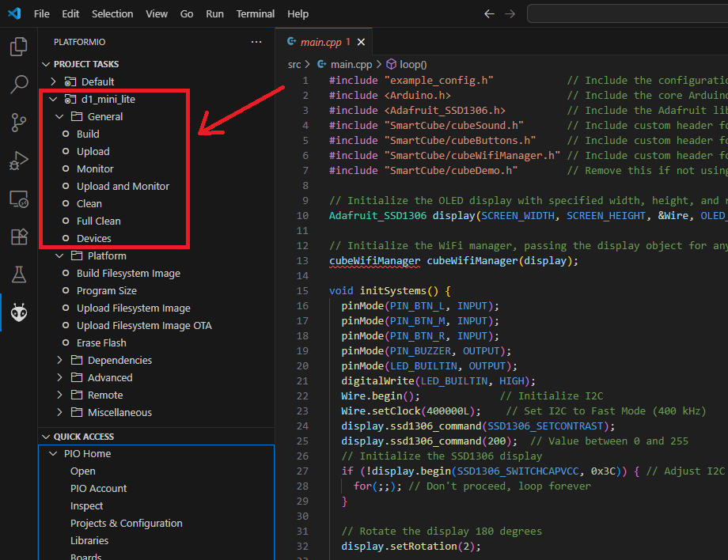Go back using the navigation arrow

489,13
